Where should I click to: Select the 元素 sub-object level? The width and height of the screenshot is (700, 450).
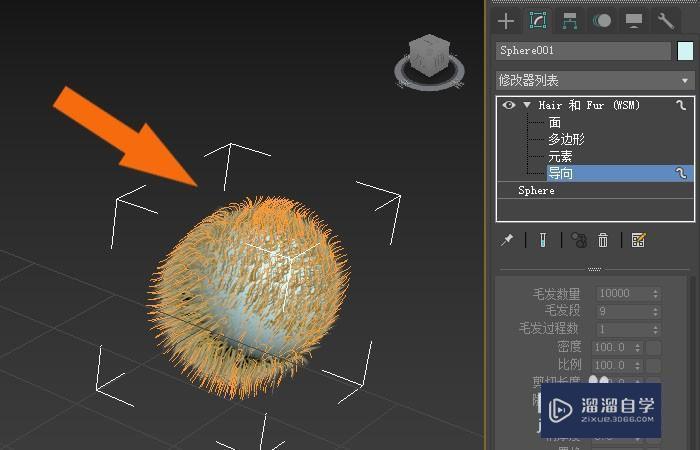point(560,156)
